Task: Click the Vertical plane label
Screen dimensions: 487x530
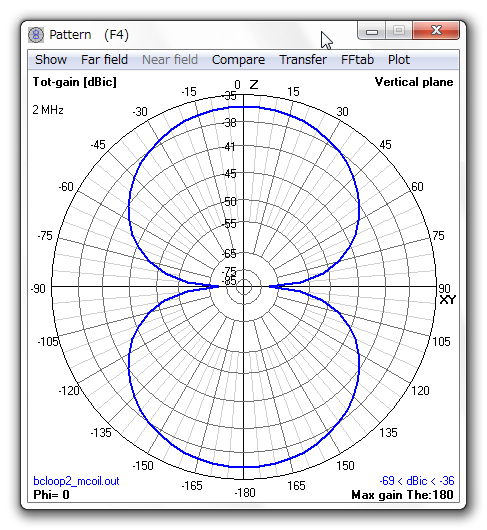Action: [414, 82]
